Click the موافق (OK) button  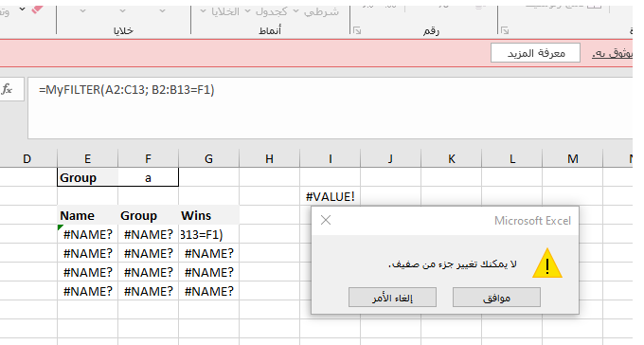pos(496,298)
